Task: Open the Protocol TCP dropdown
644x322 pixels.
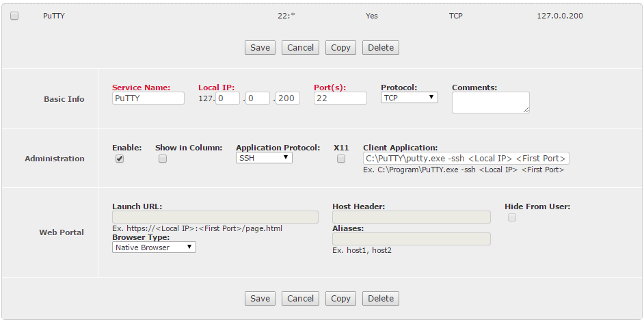Action: [409, 97]
